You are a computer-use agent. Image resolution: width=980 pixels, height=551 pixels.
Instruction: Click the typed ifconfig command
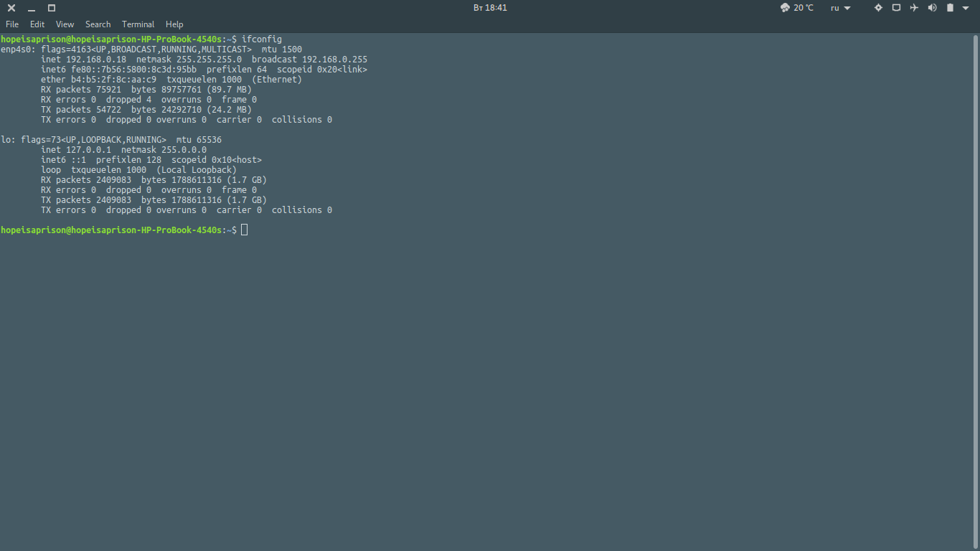[x=262, y=39]
